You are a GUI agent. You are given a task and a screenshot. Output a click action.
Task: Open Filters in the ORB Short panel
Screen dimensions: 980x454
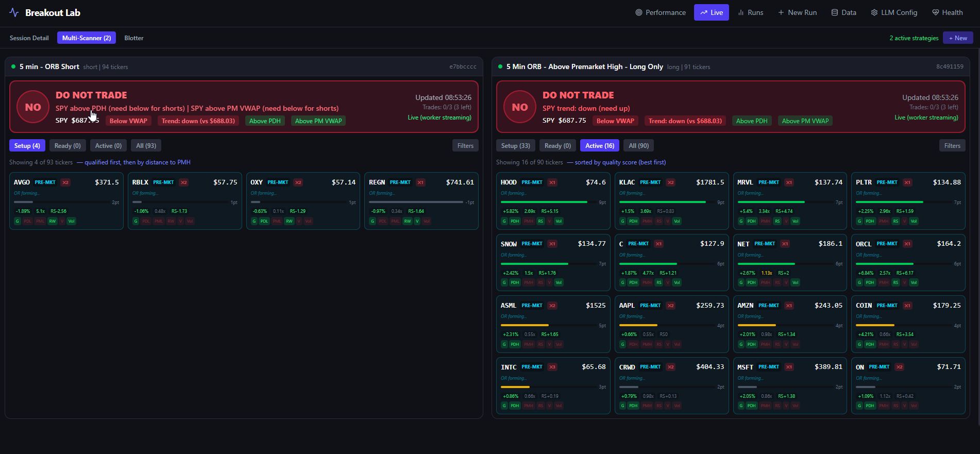click(465, 146)
